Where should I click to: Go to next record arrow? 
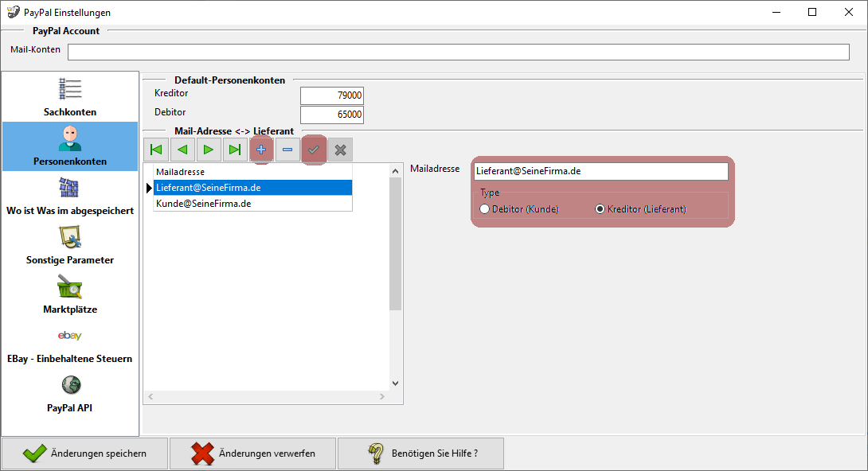coord(209,150)
